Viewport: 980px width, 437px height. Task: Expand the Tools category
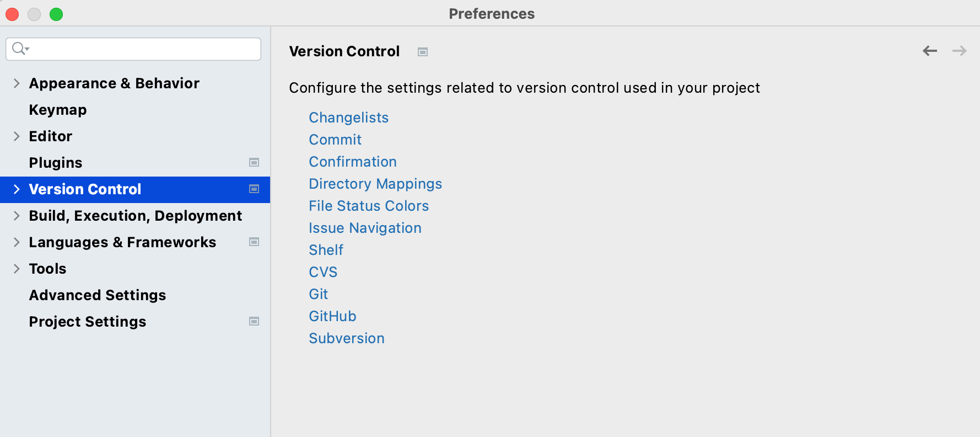17,269
